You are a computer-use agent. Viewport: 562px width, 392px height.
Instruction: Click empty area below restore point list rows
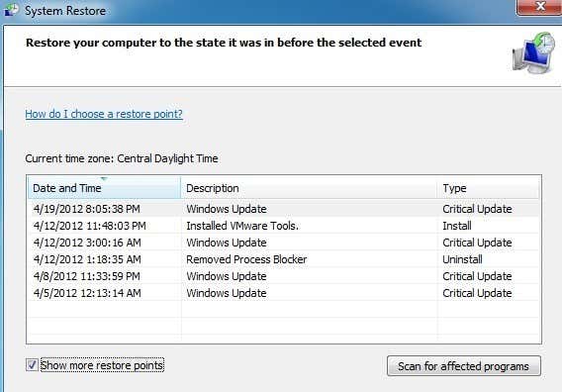pyautogui.click(x=284, y=322)
